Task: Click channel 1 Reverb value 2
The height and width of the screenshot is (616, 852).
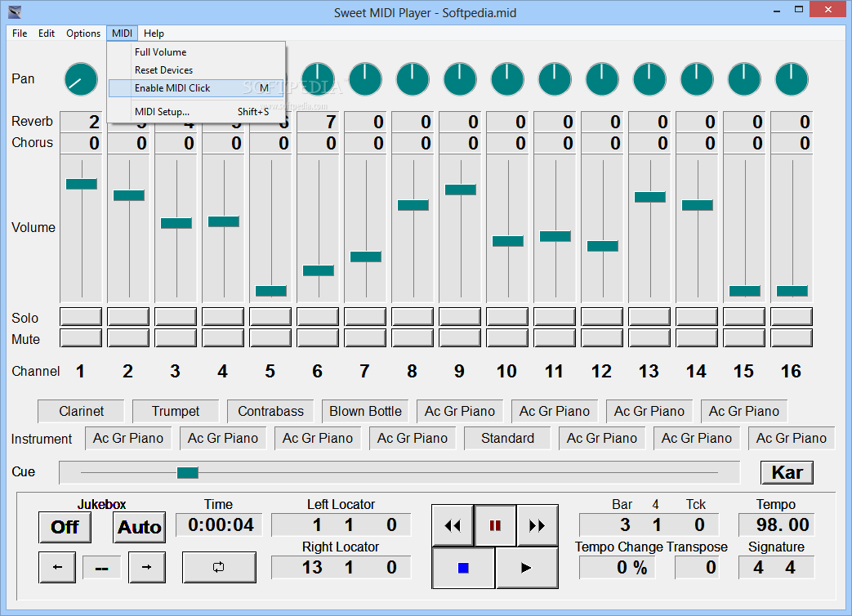Action: click(81, 122)
